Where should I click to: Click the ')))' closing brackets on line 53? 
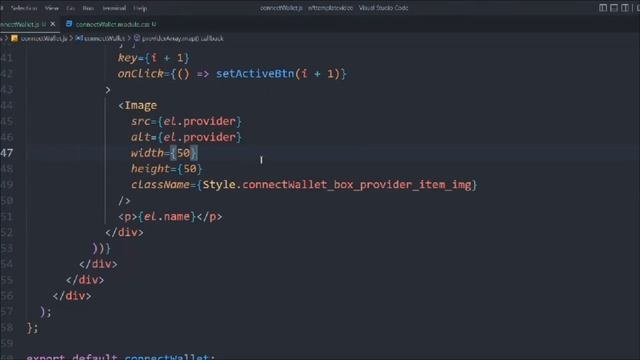(101, 248)
